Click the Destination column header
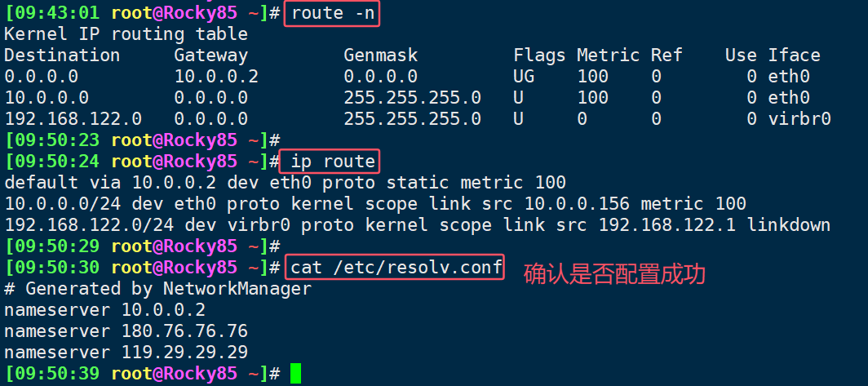 tap(62, 55)
